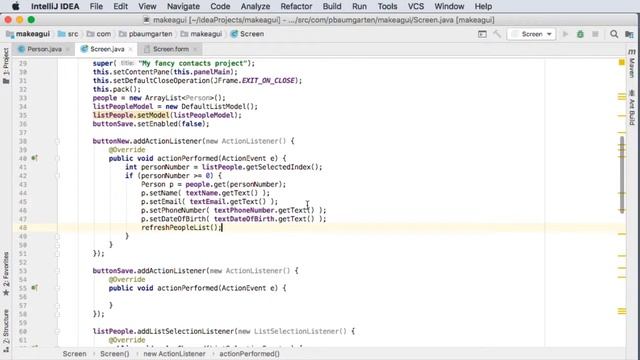Click the green Debug bug icon

580,34
